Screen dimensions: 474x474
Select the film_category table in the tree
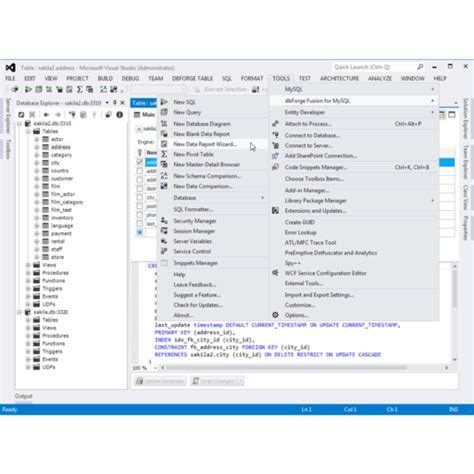tap(67, 202)
